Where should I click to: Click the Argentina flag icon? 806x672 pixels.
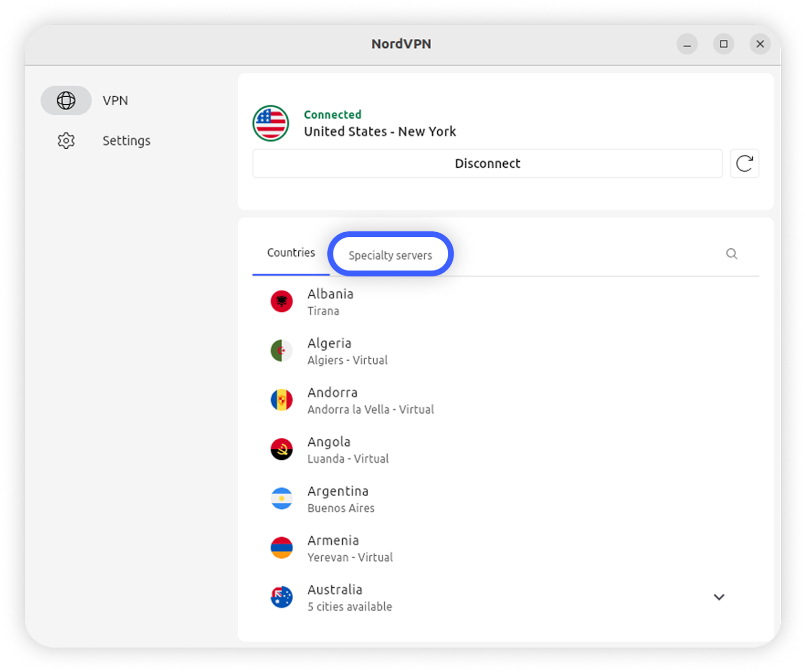pyautogui.click(x=282, y=499)
